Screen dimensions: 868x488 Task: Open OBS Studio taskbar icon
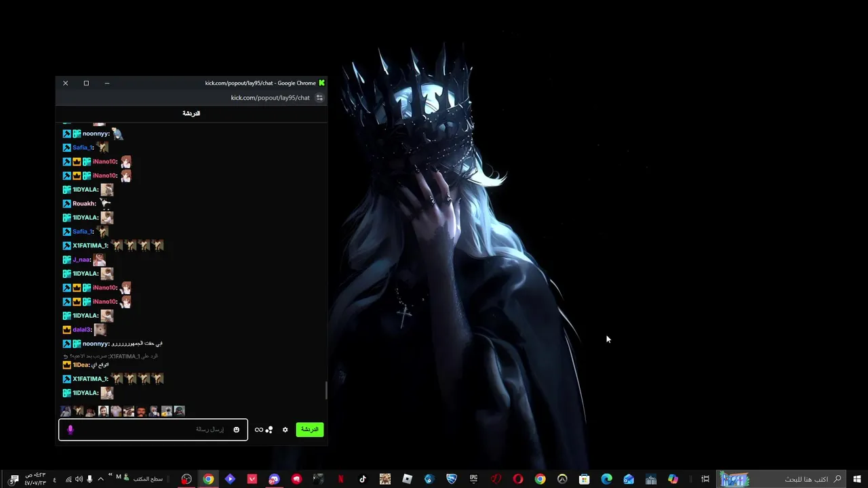186,479
